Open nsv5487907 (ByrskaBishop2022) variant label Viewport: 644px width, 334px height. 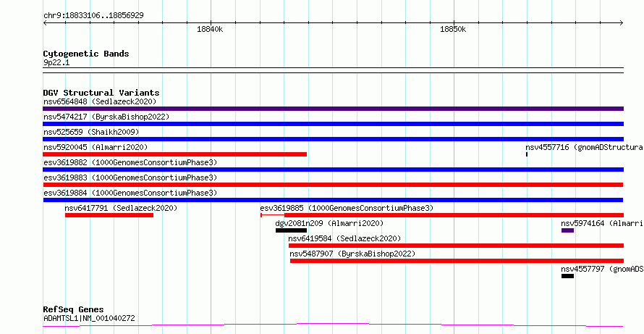pos(352,254)
